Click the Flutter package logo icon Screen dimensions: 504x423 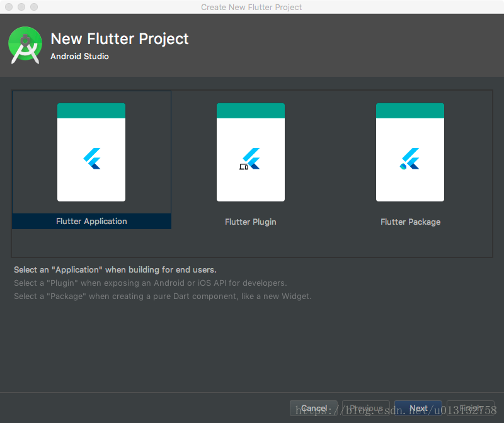(x=409, y=159)
